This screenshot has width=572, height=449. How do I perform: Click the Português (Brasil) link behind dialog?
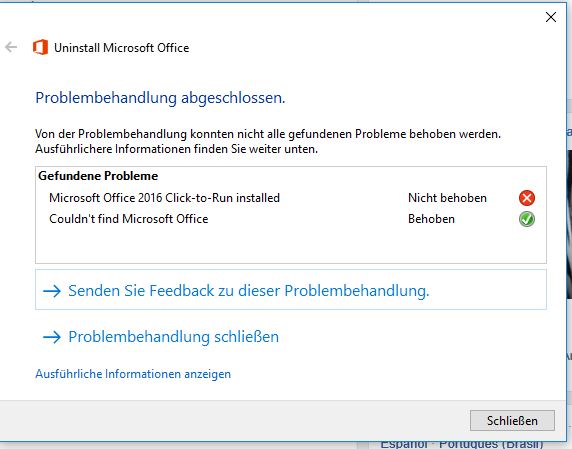pos(491,445)
